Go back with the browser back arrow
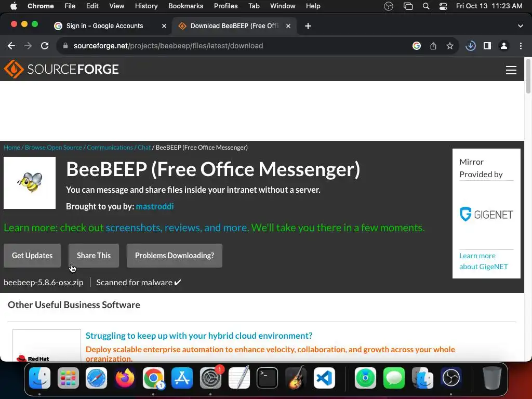 [x=11, y=46]
